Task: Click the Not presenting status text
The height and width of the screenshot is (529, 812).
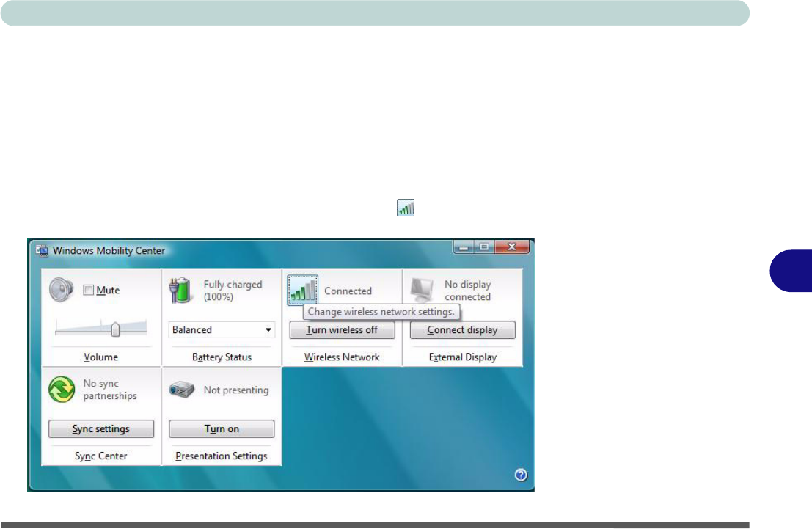Action: [236, 390]
